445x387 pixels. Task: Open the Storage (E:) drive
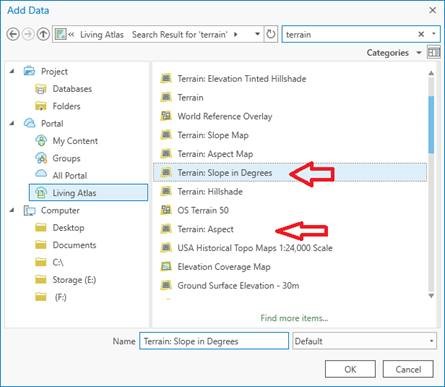click(x=74, y=280)
